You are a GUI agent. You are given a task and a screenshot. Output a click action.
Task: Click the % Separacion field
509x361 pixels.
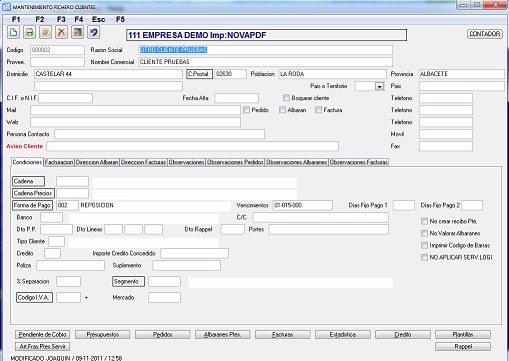[x=68, y=281]
